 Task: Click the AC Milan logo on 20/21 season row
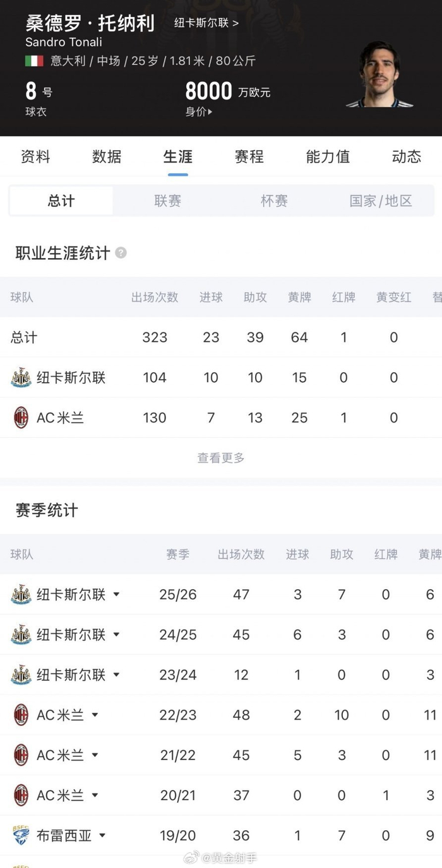click(x=21, y=795)
